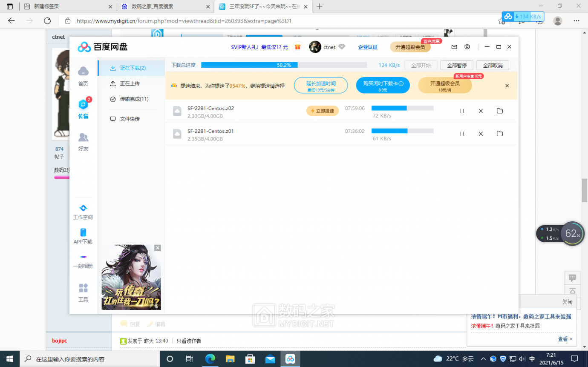This screenshot has width=588, height=367.
Task: Open Microsoft Store from taskbar
Action: [250, 359]
